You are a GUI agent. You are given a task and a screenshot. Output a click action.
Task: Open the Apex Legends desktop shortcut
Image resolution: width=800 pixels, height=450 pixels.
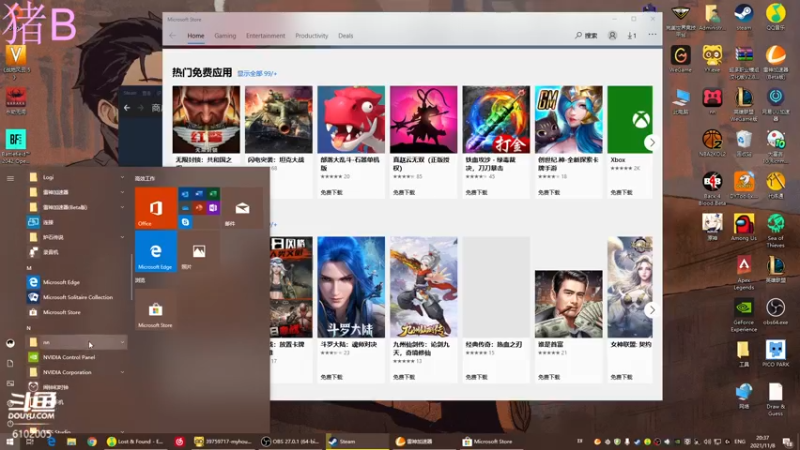743,273
